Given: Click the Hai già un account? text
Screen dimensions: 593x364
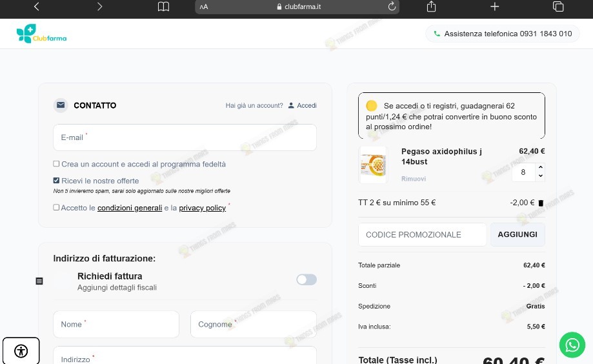Looking at the screenshot, I should point(254,106).
